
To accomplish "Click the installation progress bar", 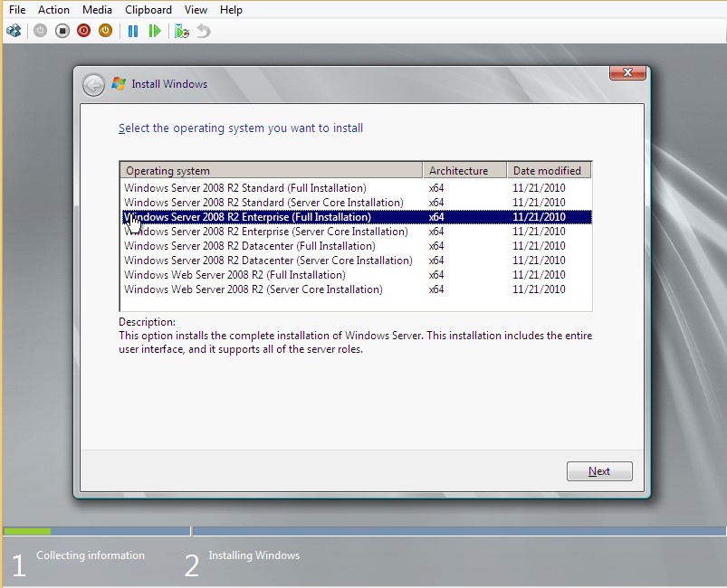I will pyautogui.click(x=364, y=531).
